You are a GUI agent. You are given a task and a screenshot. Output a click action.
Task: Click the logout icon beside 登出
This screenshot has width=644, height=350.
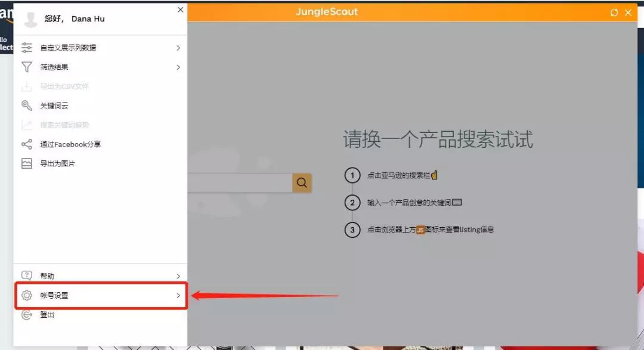point(27,315)
